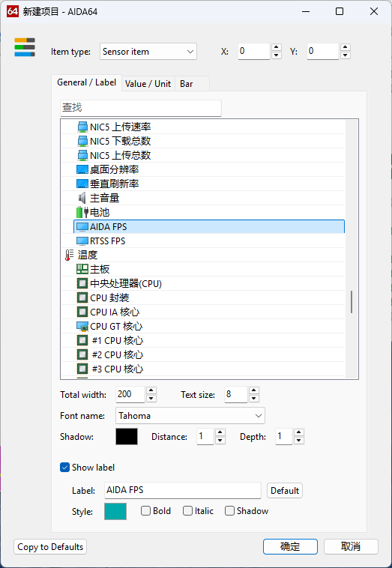This screenshot has height=568, width=392.
Task: Click the 中央处理器(CPU) chip icon
Action: point(82,283)
